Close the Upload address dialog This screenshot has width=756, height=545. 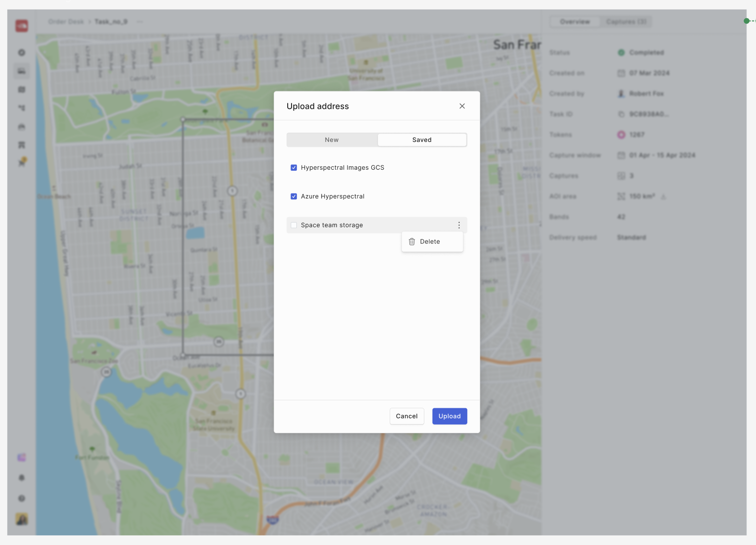coord(462,106)
